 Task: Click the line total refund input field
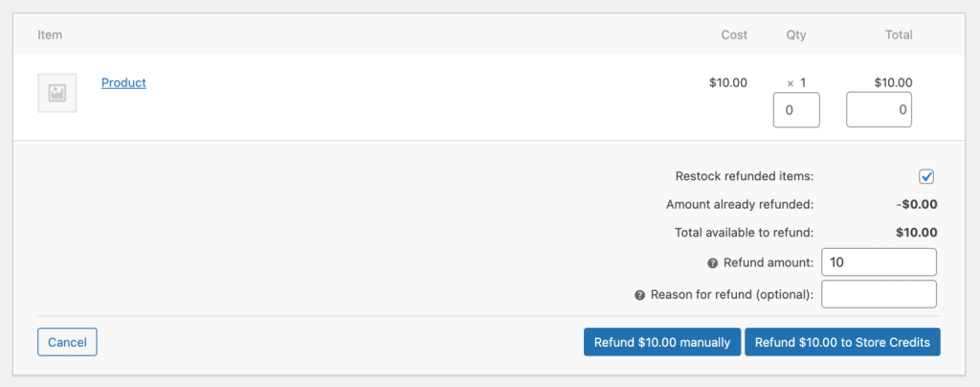coord(879,110)
